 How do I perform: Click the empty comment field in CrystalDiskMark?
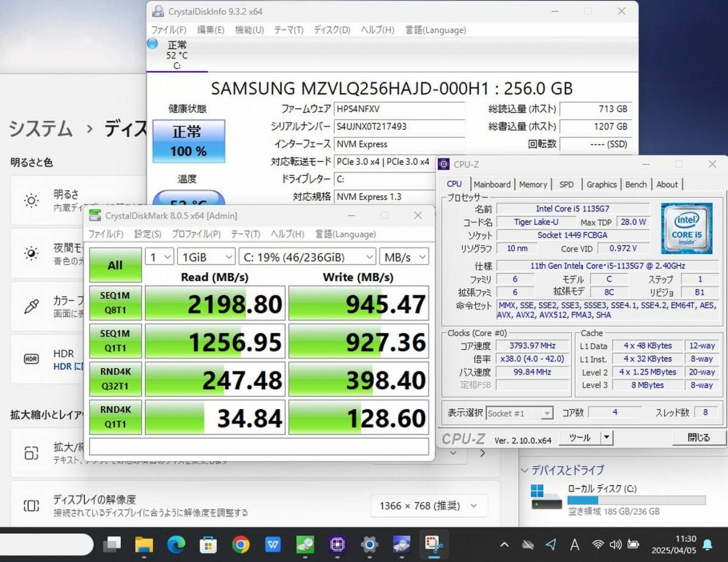click(x=258, y=446)
